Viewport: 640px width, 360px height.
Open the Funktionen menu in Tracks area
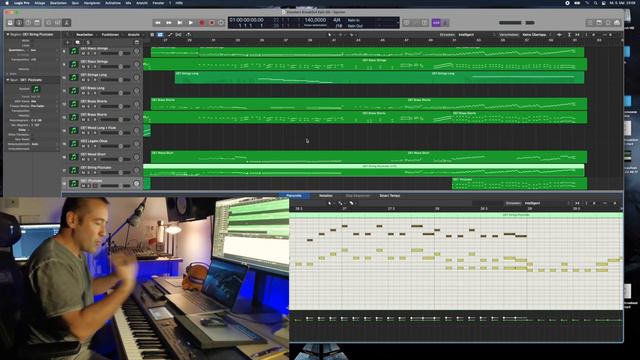coord(110,35)
